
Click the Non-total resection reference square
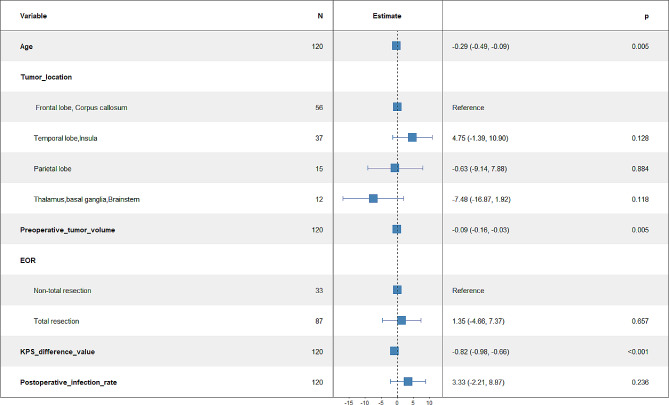397,290
